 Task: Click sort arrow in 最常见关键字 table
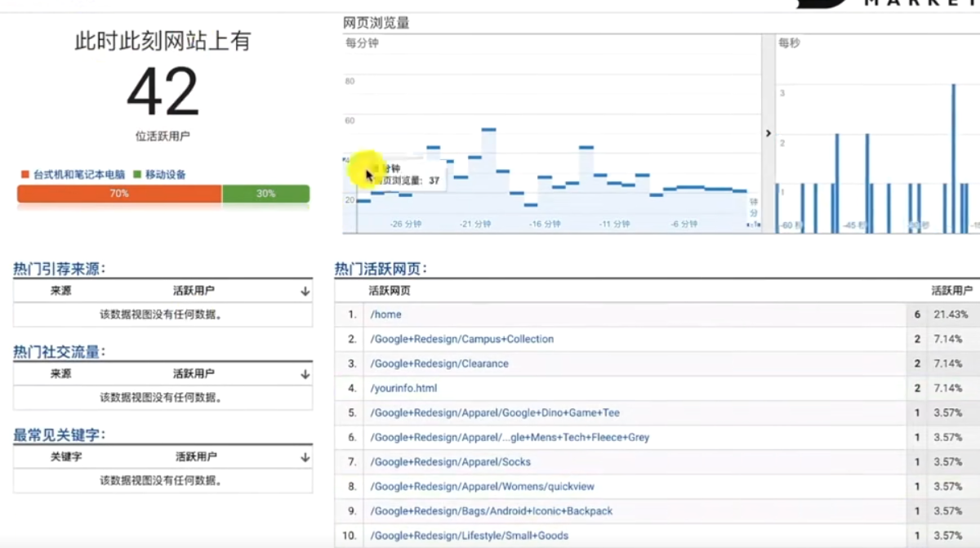coord(305,457)
